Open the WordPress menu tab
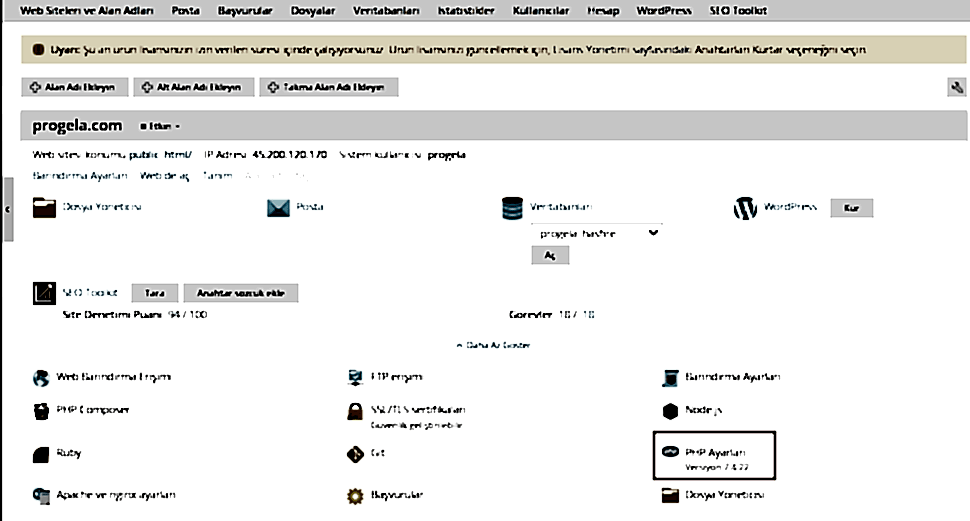Image resolution: width=970 pixels, height=521 pixels. pos(664,11)
